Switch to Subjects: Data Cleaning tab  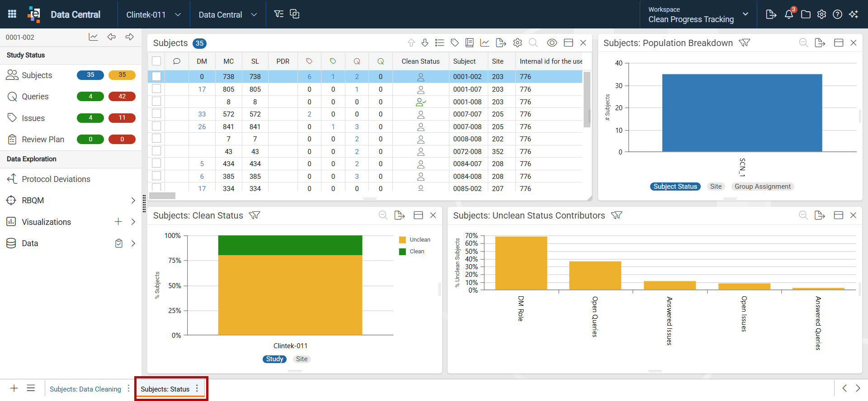(85, 389)
